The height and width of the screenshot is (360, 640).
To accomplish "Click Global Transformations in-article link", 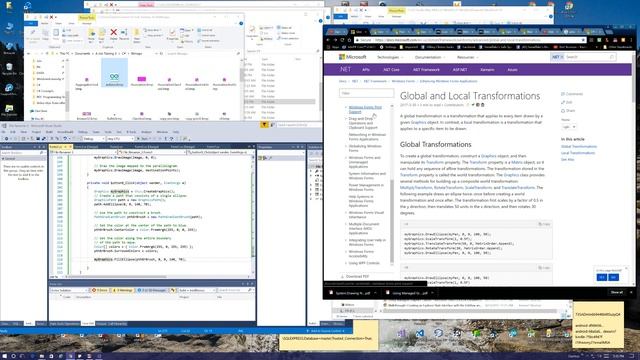I will [x=579, y=147].
